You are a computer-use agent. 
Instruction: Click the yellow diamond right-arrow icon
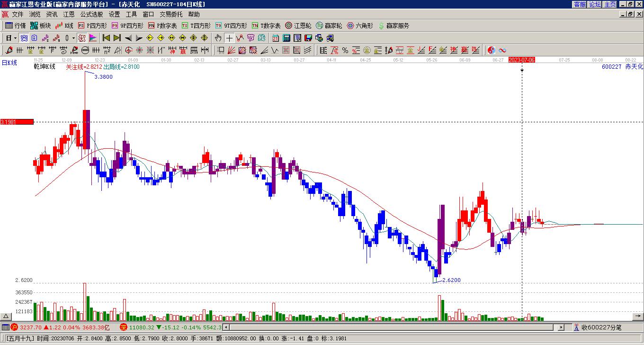tap(161, 38)
